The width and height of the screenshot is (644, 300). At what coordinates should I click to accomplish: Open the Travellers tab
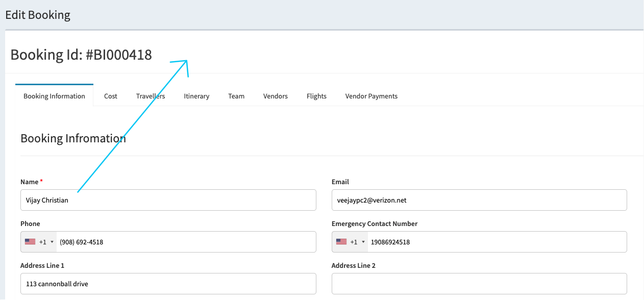(151, 96)
